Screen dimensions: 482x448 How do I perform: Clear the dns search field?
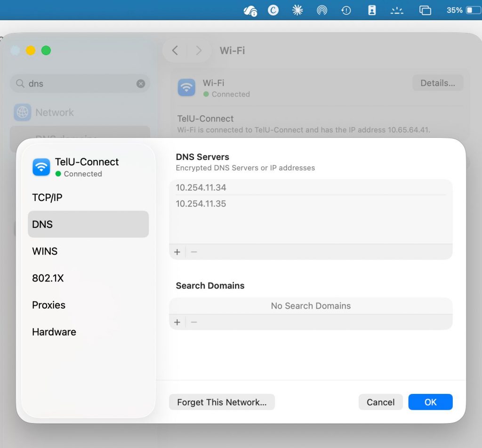141,84
